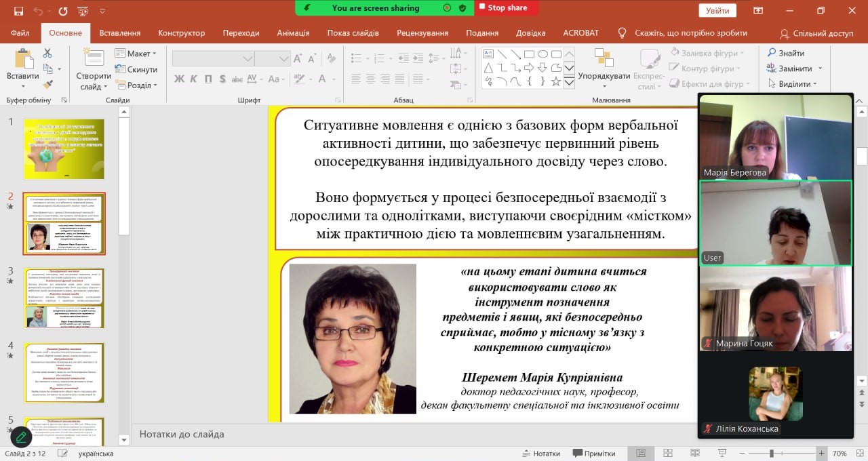Click the Cut scissors icon
This screenshot has width=868, height=461.
[47, 54]
